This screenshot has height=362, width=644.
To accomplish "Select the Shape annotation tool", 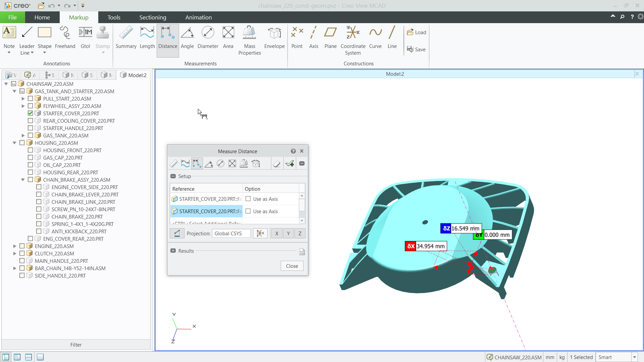I will (45, 40).
